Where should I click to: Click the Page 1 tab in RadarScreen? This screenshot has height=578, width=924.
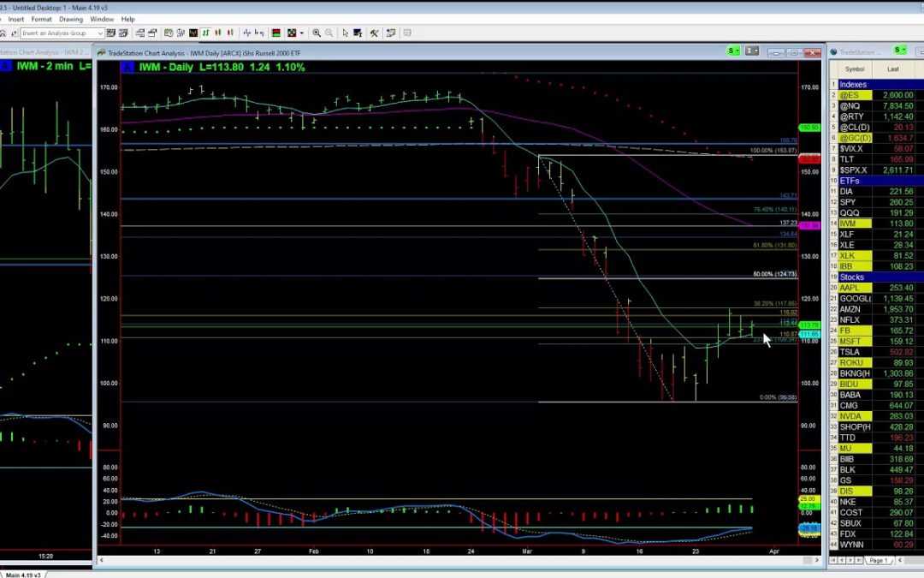pos(878,560)
